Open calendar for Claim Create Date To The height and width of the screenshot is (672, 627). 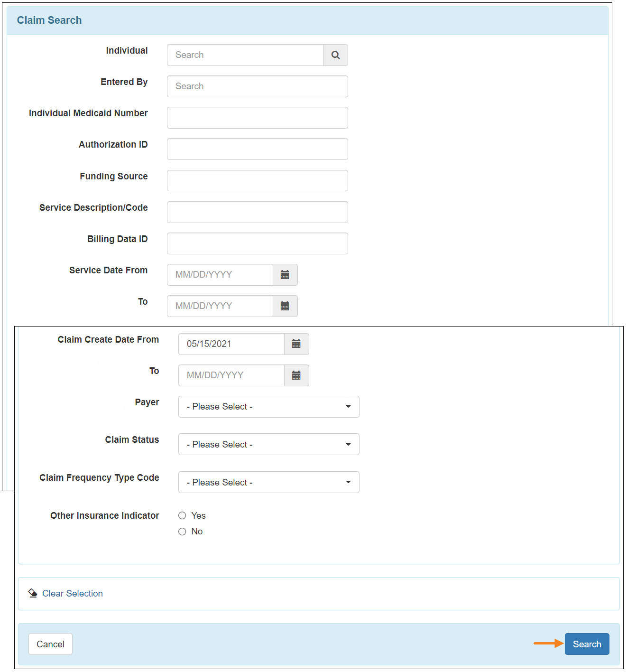click(296, 375)
